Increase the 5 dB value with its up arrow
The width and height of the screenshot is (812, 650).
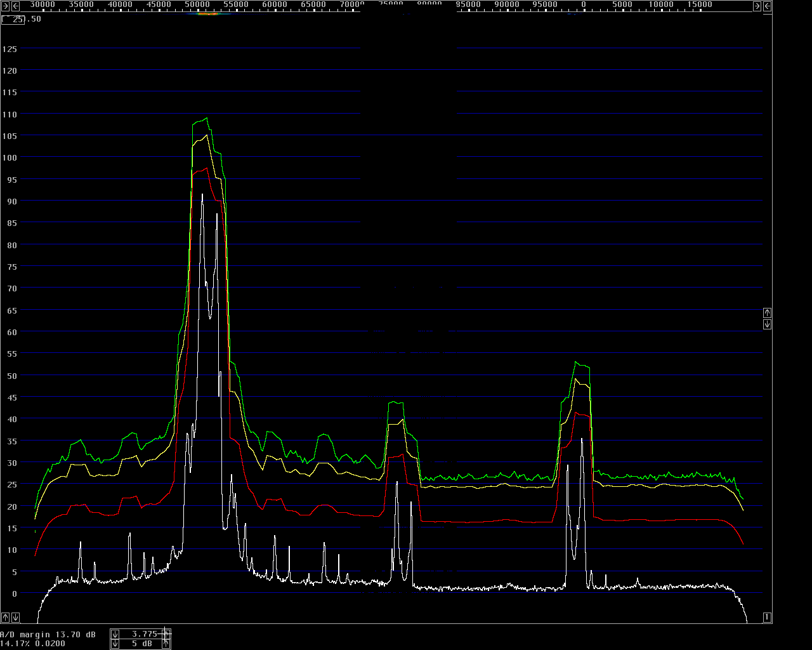[166, 644]
